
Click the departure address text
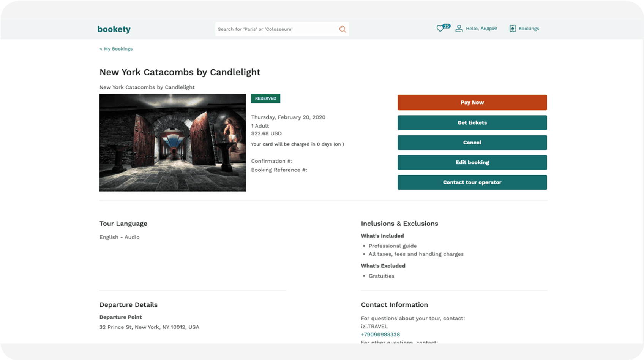click(149, 327)
